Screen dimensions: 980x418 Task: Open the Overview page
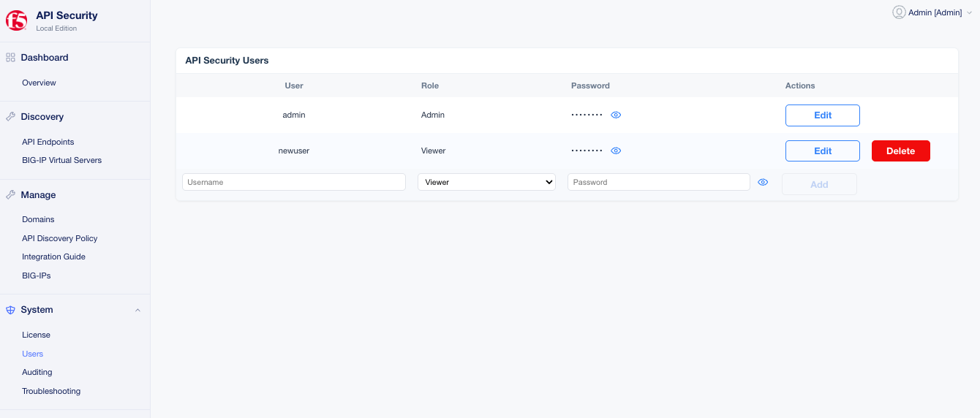pos(39,83)
